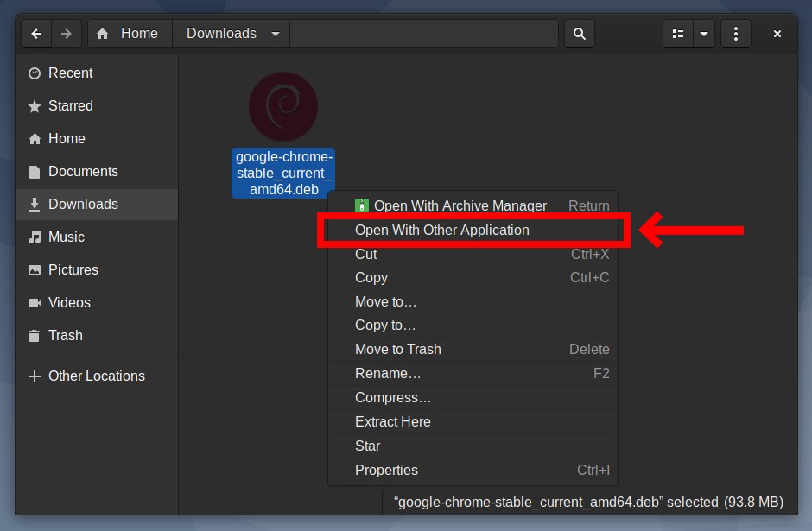Click the empty path bar area
The width and height of the screenshot is (812, 531).
pyautogui.click(x=423, y=34)
